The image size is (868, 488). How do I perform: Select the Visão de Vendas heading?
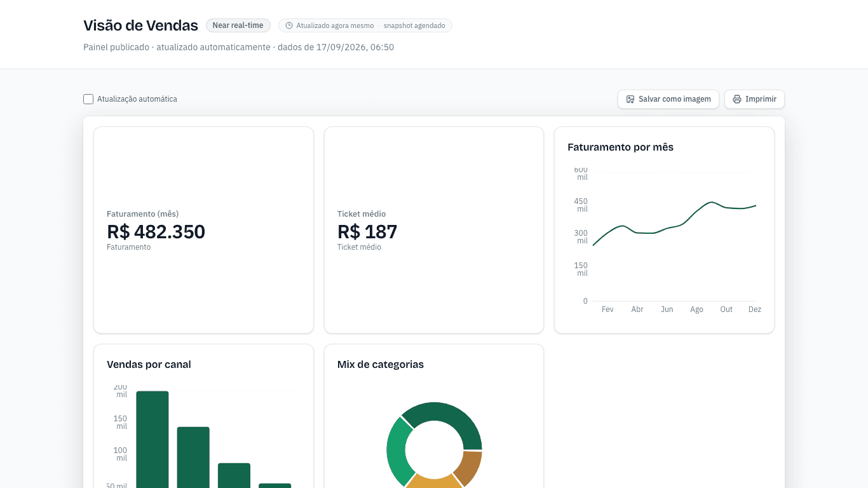(x=140, y=25)
